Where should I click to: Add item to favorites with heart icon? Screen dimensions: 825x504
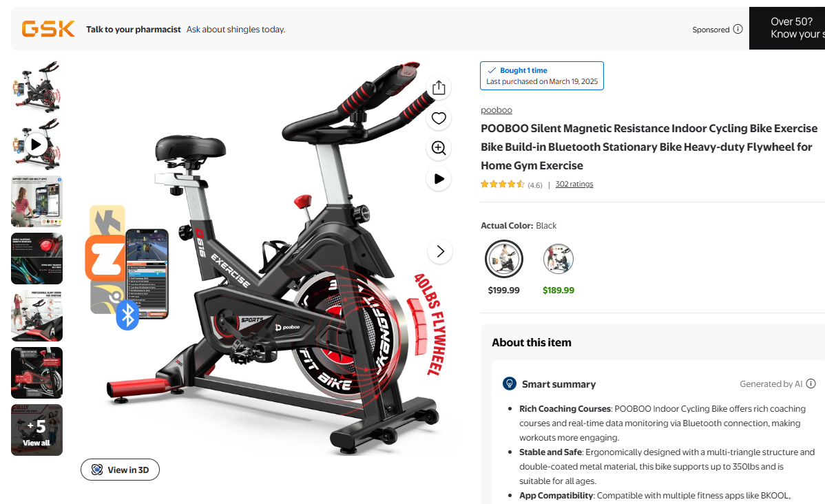[x=439, y=118]
